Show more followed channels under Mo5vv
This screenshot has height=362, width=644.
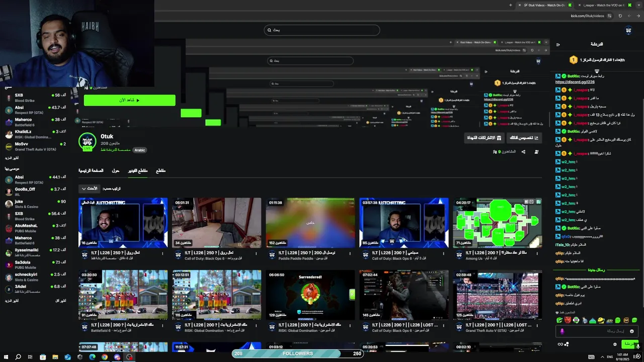pyautogui.click(x=12, y=158)
